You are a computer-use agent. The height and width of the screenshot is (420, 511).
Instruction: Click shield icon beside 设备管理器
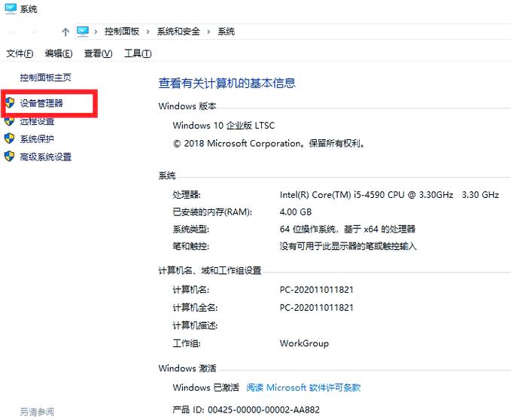coord(10,103)
